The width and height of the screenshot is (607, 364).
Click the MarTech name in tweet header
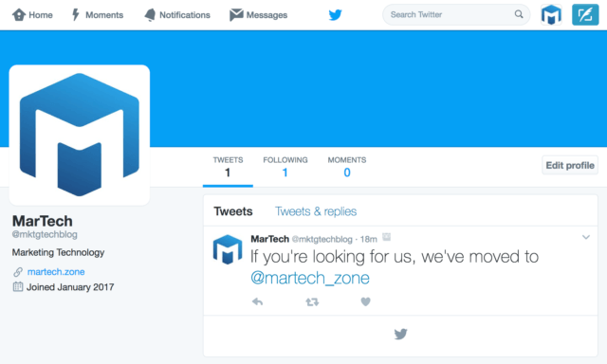269,239
